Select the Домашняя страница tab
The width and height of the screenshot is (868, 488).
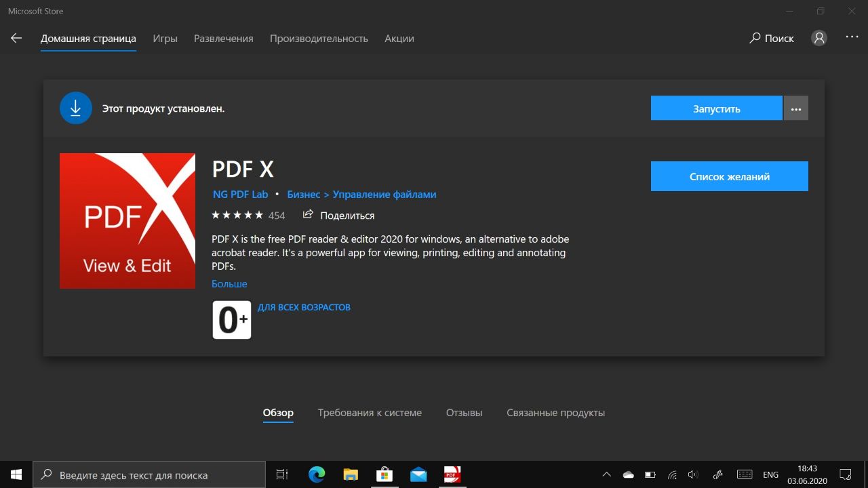88,39
